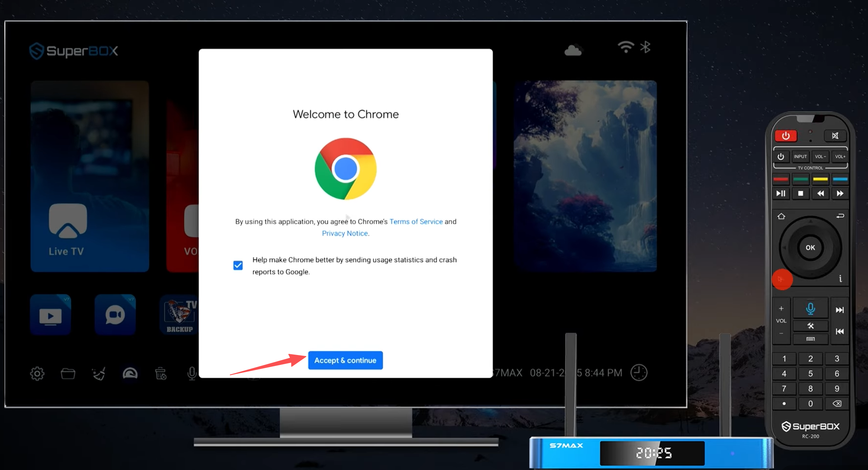Click the Accept & continue button
Image resolution: width=868 pixels, height=470 pixels.
pos(345,360)
